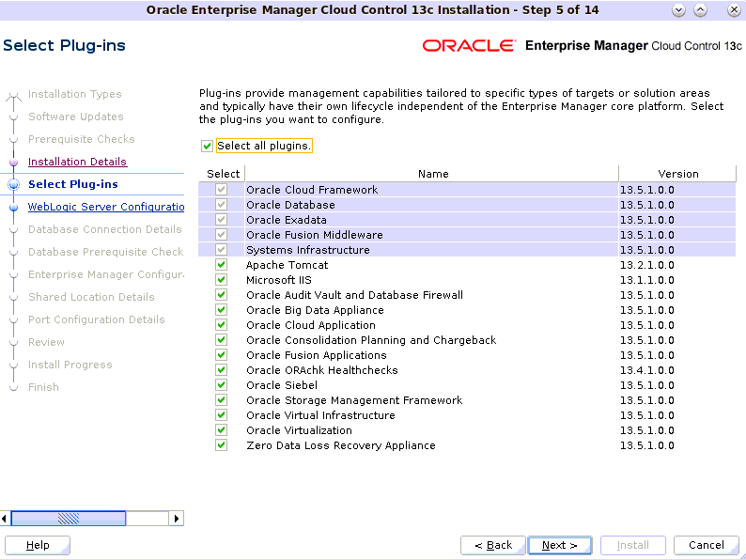Toggle Oracle Big Data Appliance checkbox
The image size is (746, 560).
(x=221, y=310)
